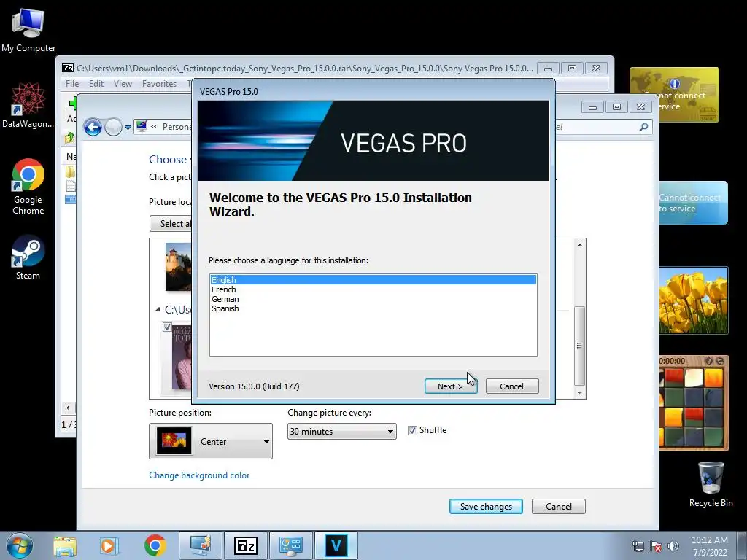Click the forward arrow in the Personalization window
747x560 pixels.
pos(113,127)
